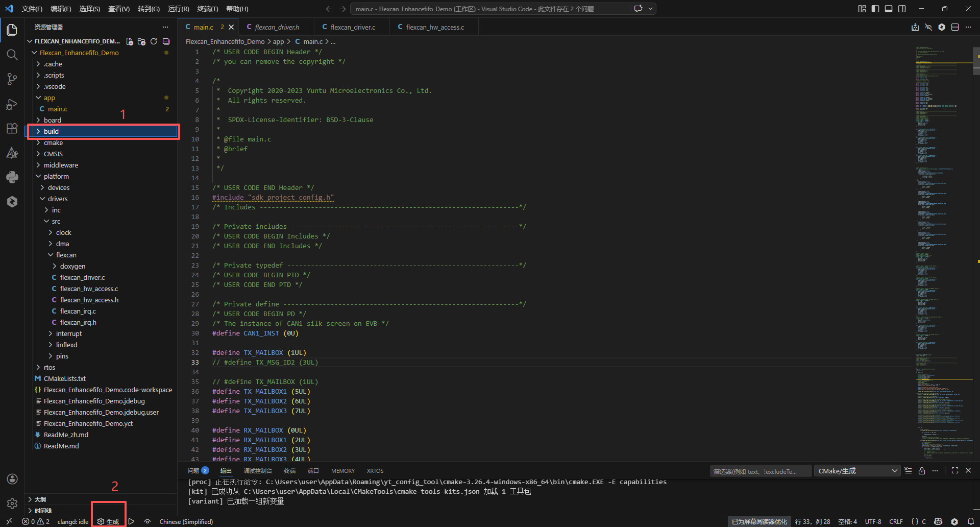Open the Search view in activity bar

coord(12,55)
